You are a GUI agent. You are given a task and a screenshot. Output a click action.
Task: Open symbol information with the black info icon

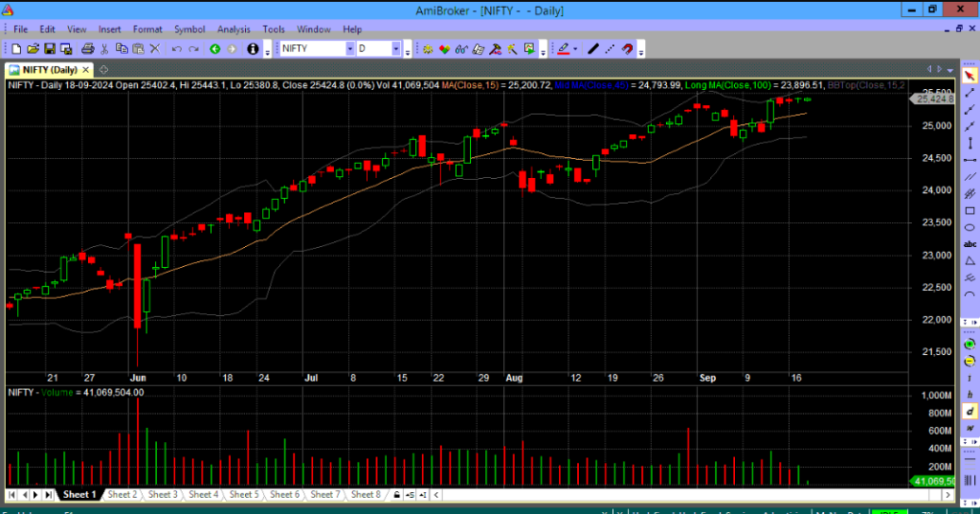[x=253, y=49]
